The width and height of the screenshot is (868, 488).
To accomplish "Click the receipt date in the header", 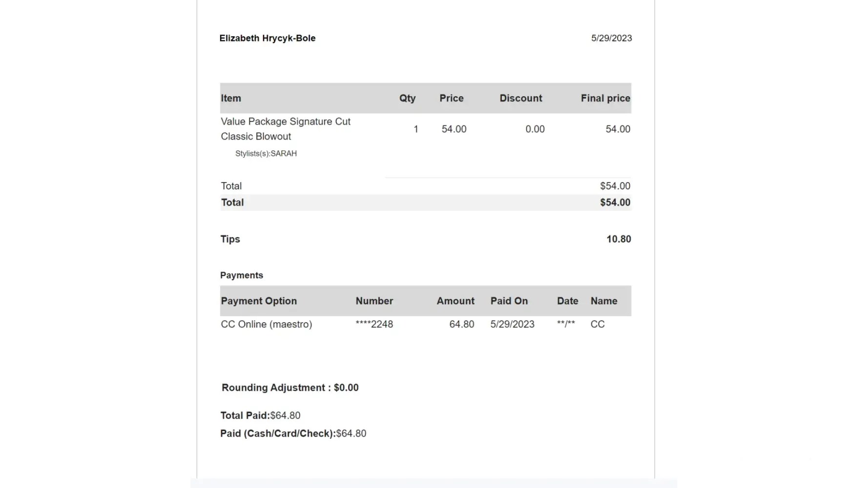I will tap(611, 38).
